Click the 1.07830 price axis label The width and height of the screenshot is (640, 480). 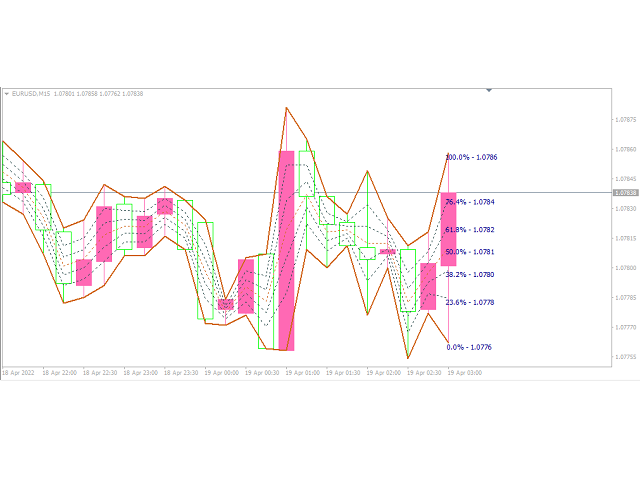[626, 209]
